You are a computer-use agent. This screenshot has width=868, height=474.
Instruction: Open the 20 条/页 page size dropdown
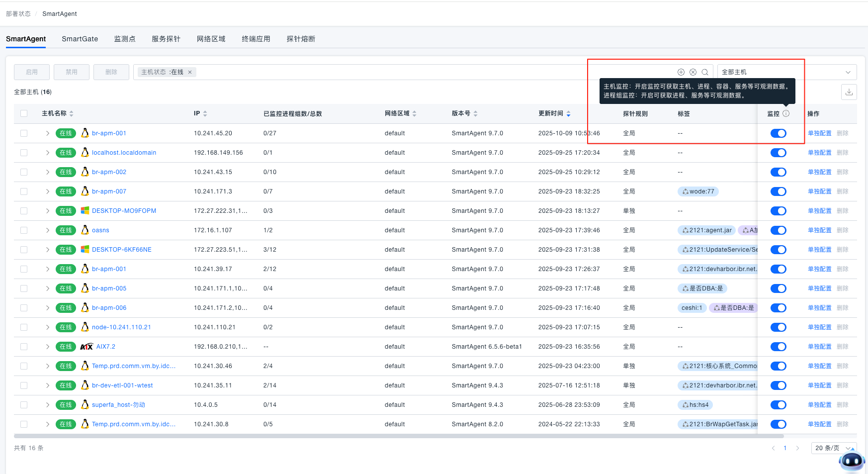tap(833, 448)
